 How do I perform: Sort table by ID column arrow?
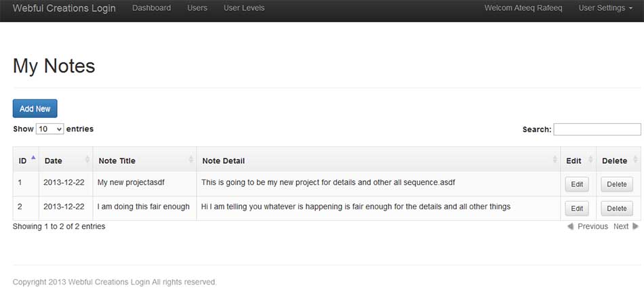[x=33, y=159]
